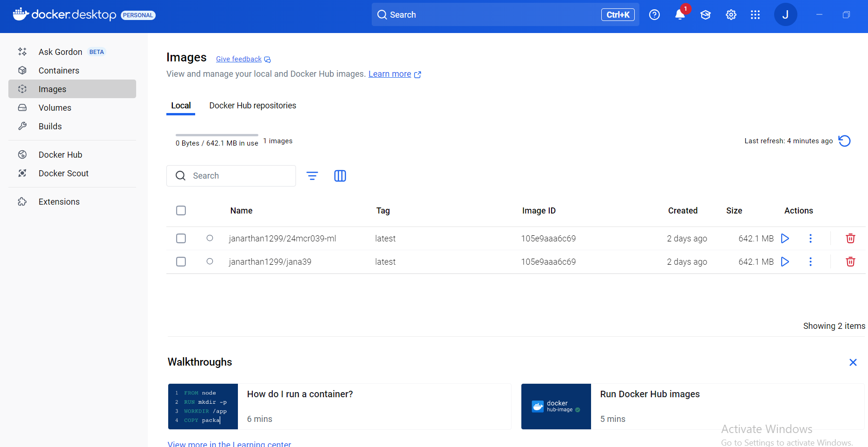Image resolution: width=868 pixels, height=447 pixels.
Task: Restore the Docker Desktop window
Action: (x=846, y=15)
